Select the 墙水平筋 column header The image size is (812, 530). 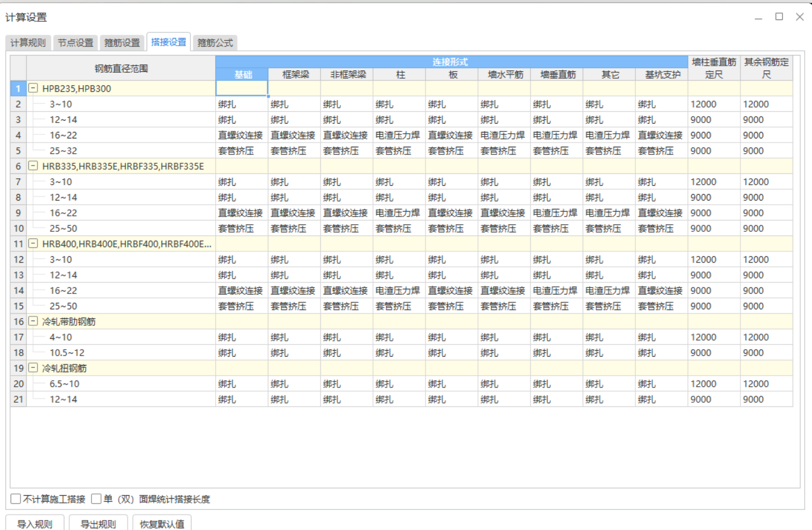pyautogui.click(x=505, y=75)
